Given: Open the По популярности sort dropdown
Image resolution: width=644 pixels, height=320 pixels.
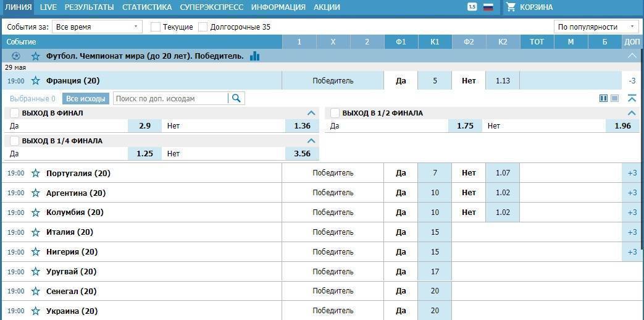Looking at the screenshot, I should click(x=596, y=27).
